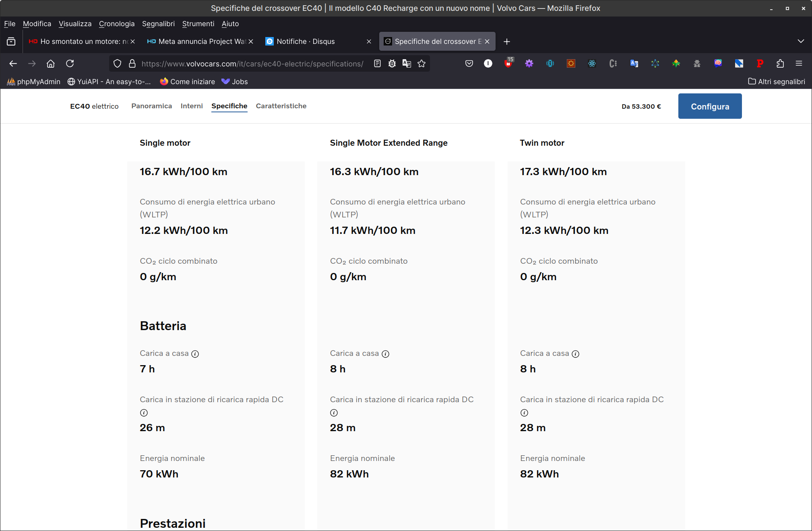Go to the Panoramica section

pyautogui.click(x=151, y=106)
